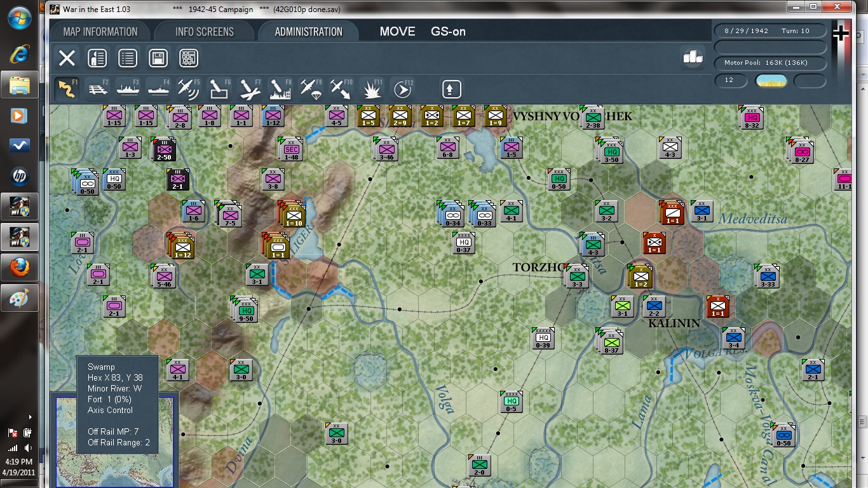Select the Soviet 1=12 unit stack
868x488 pixels.
click(181, 245)
